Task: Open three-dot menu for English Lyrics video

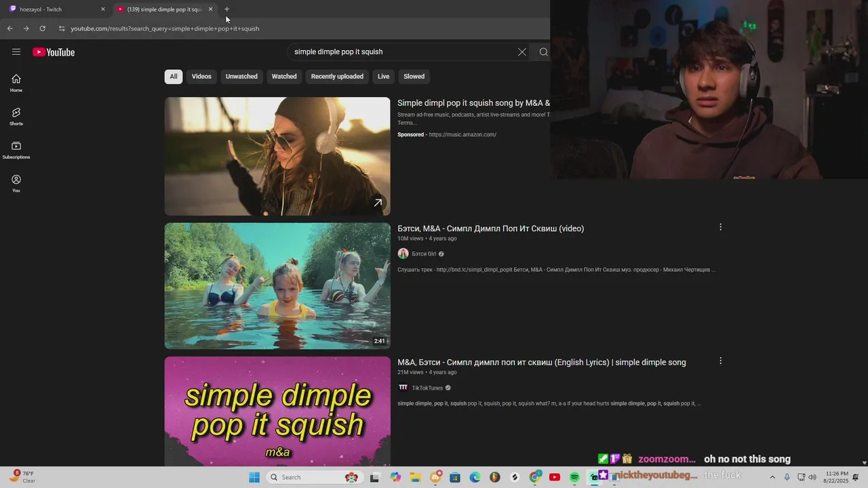Action: coord(720,361)
